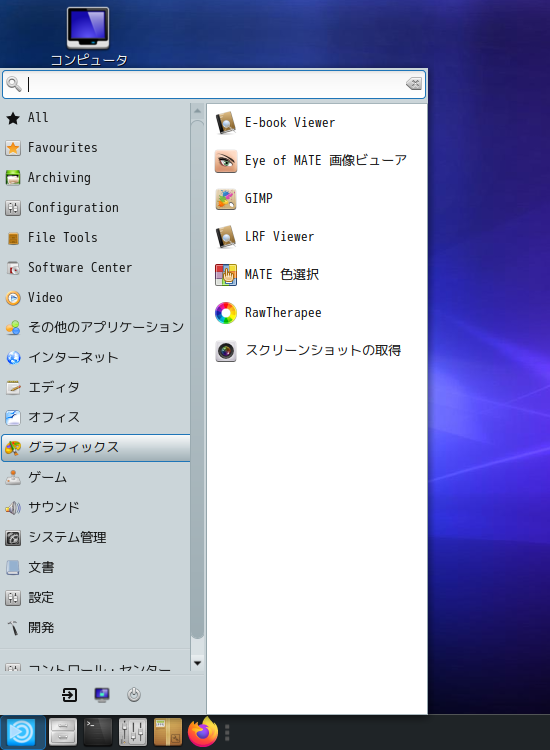Clear the search box with the erase icon

click(x=414, y=84)
